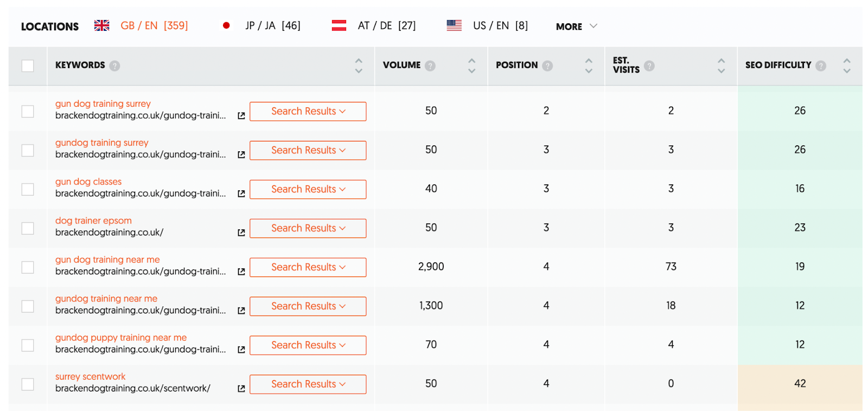Screen dimensions: 868x411
Task: Open Search Results dropdown for gun dog classes
Action: 308,189
